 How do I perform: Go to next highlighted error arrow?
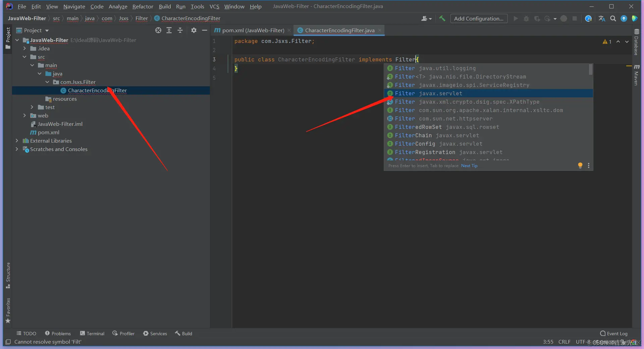coord(627,42)
